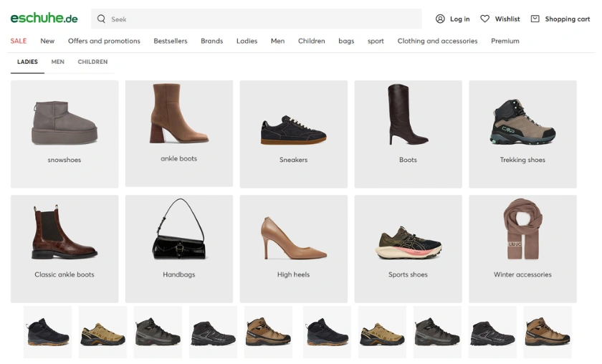Click the eschuhe.de logo
The width and height of the screenshot is (602, 364).
44,18
